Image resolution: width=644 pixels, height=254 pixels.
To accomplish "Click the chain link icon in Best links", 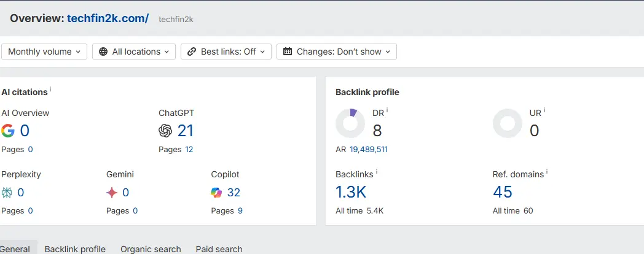I will coord(192,52).
